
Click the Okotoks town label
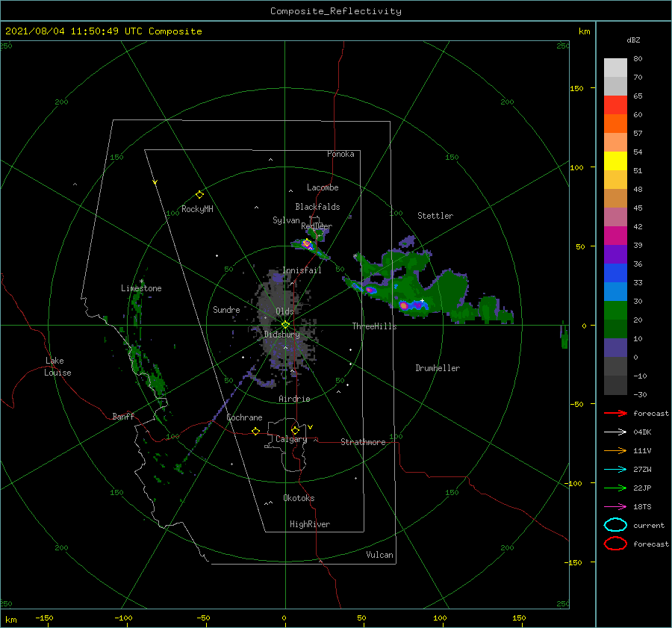(299, 498)
